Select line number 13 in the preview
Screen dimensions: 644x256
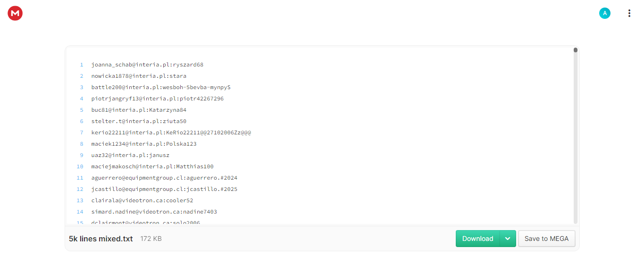tap(80, 200)
